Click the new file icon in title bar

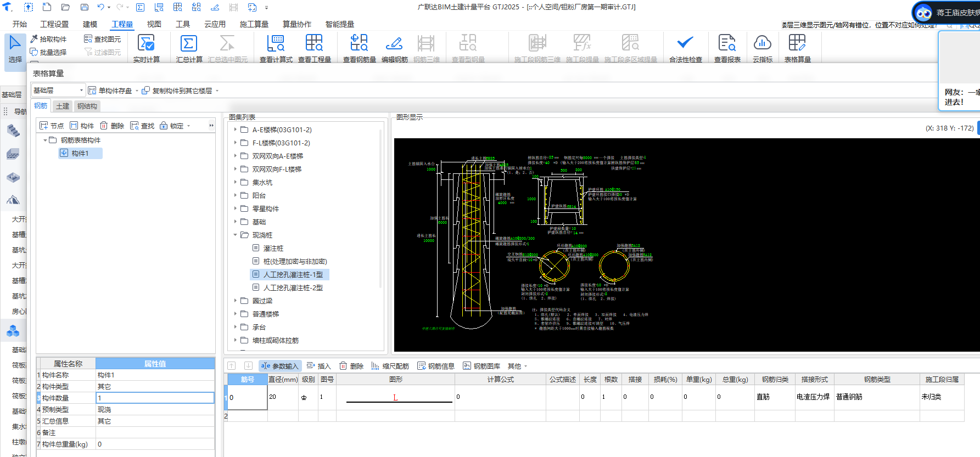click(x=47, y=7)
